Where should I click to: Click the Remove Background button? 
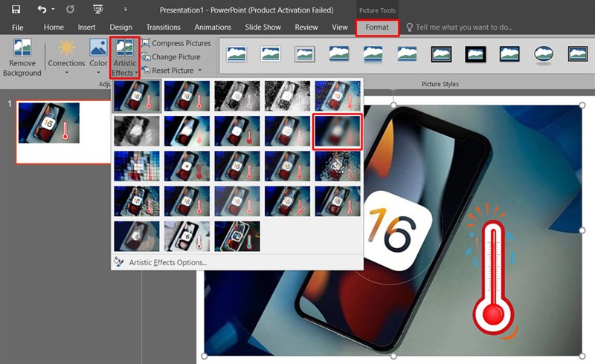point(22,58)
